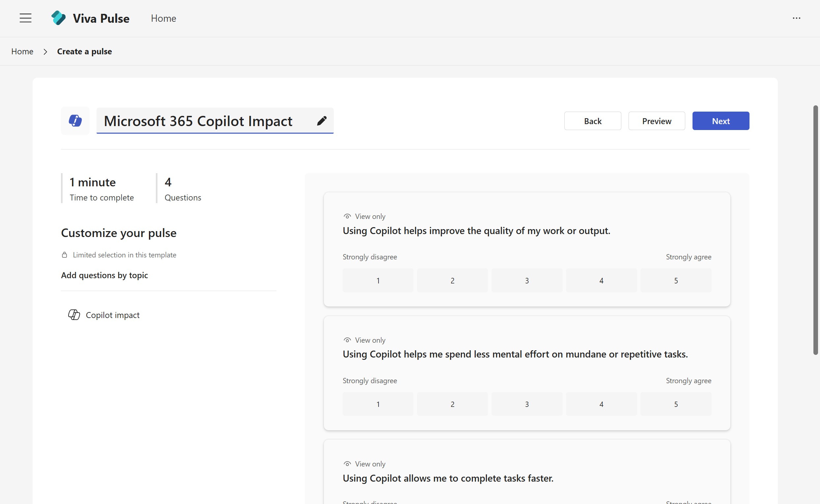Preview the pulse survey

click(656, 121)
